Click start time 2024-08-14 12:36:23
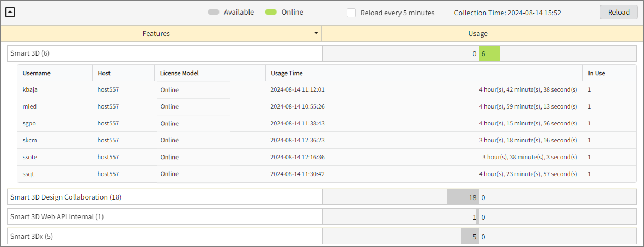The width and height of the screenshot is (644, 247). (x=297, y=140)
